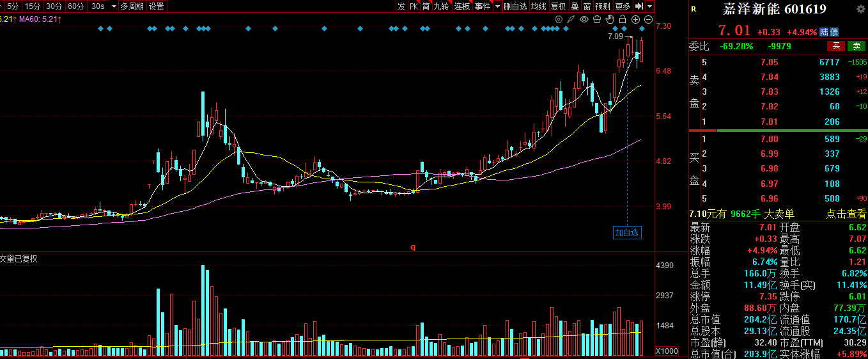Toggle 均线 moving average display
Viewport: 868px width, 359px height.
click(539, 6)
